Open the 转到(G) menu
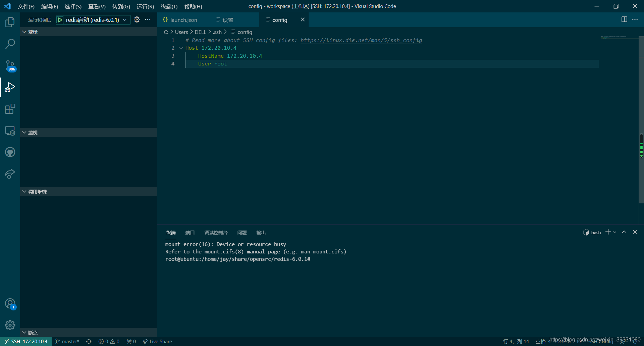The height and width of the screenshot is (346, 644). click(x=121, y=6)
